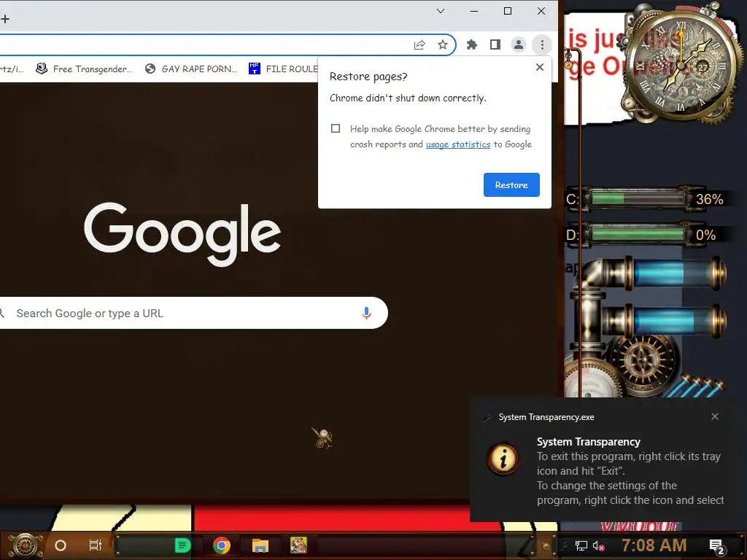Click the network tray icon
This screenshot has height=560, width=747.
(x=581, y=545)
